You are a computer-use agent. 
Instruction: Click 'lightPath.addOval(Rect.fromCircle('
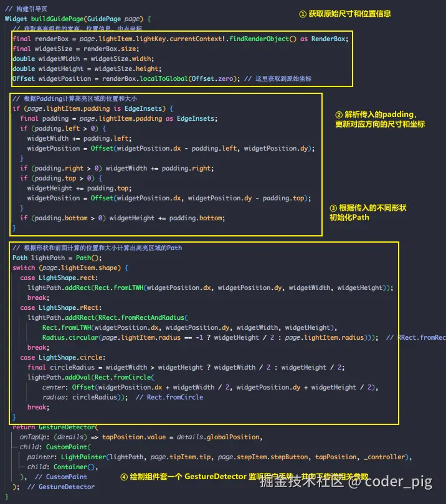coord(91,378)
